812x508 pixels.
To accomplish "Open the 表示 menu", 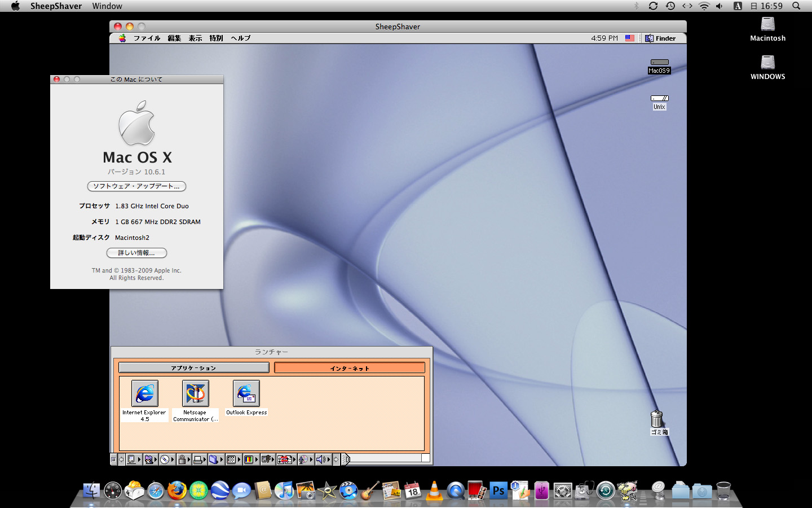I will click(x=195, y=38).
